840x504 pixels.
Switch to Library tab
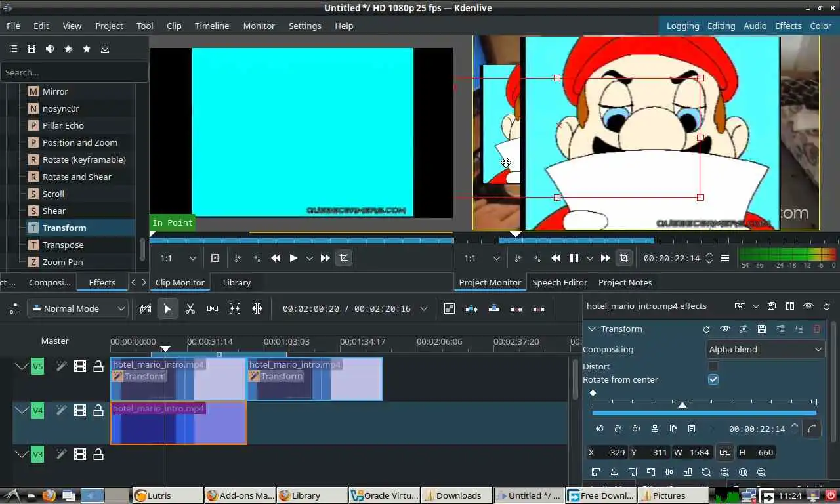pyautogui.click(x=236, y=282)
